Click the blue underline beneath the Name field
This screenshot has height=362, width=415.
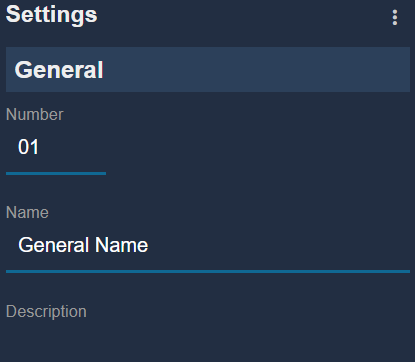[208, 272]
